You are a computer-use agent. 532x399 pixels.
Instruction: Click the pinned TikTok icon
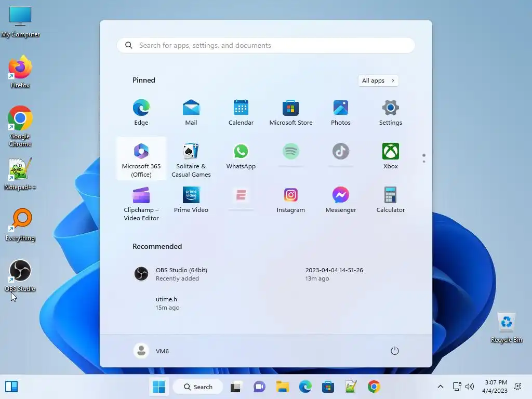click(x=341, y=151)
